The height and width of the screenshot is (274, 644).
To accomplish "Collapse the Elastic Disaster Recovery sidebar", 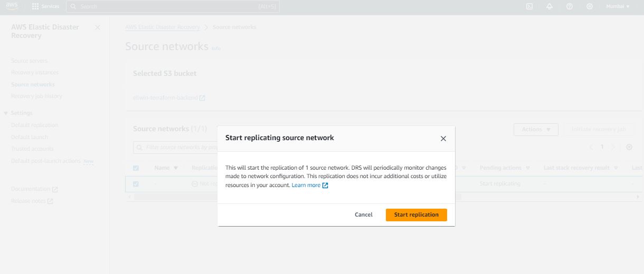I will click(x=97, y=27).
